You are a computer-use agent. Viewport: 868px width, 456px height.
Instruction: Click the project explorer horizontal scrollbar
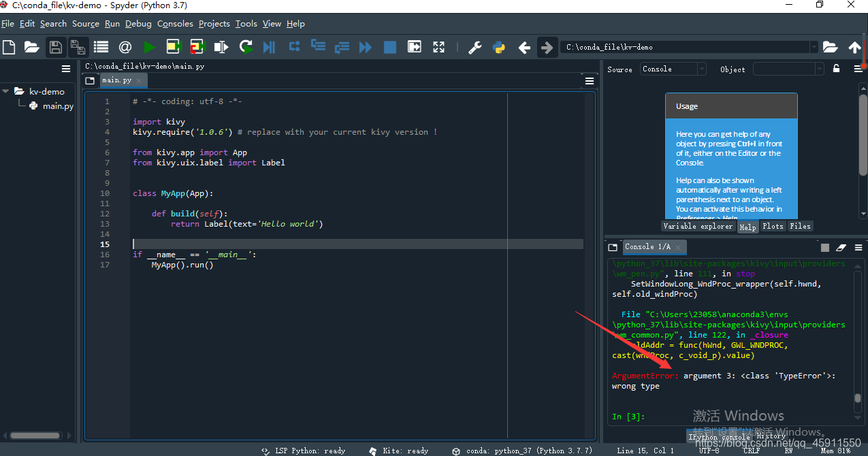(37, 436)
